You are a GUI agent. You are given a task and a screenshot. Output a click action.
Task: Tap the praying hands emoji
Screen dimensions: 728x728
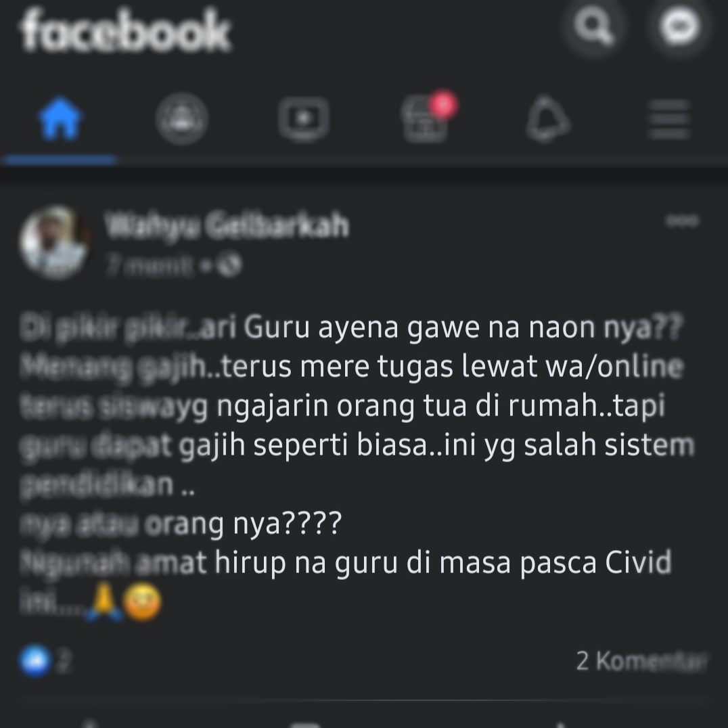pyautogui.click(x=104, y=601)
